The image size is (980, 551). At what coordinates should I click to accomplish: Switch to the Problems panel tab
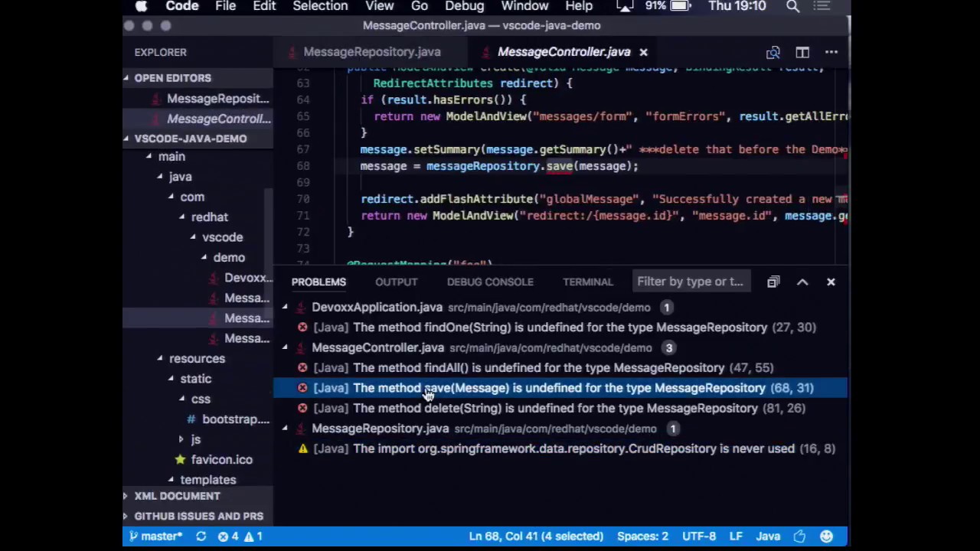318,282
